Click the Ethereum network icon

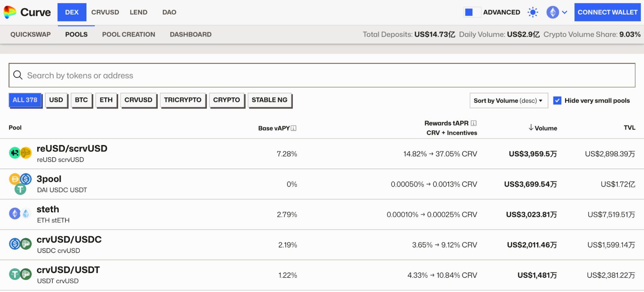pos(553,12)
